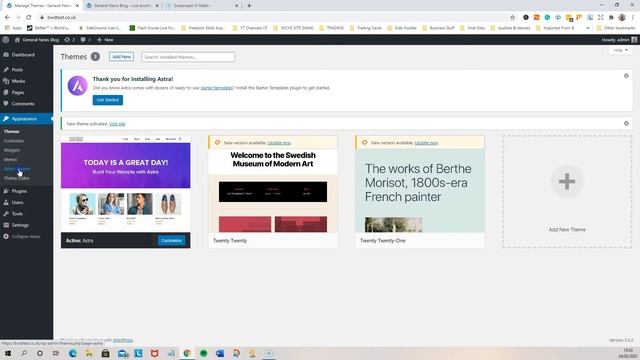Open the Twenty Twenty-One theme thumbnail
The image size is (640, 360).
tap(420, 191)
